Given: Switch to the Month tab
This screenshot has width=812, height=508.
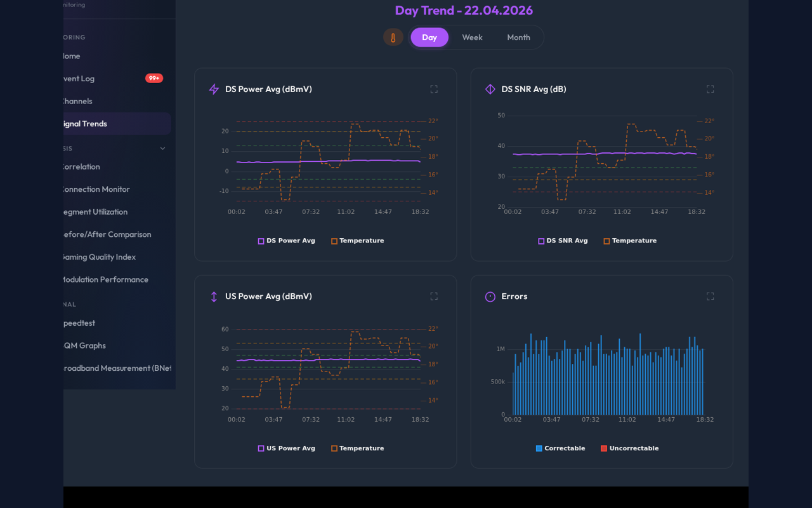Looking at the screenshot, I should pyautogui.click(x=518, y=37).
